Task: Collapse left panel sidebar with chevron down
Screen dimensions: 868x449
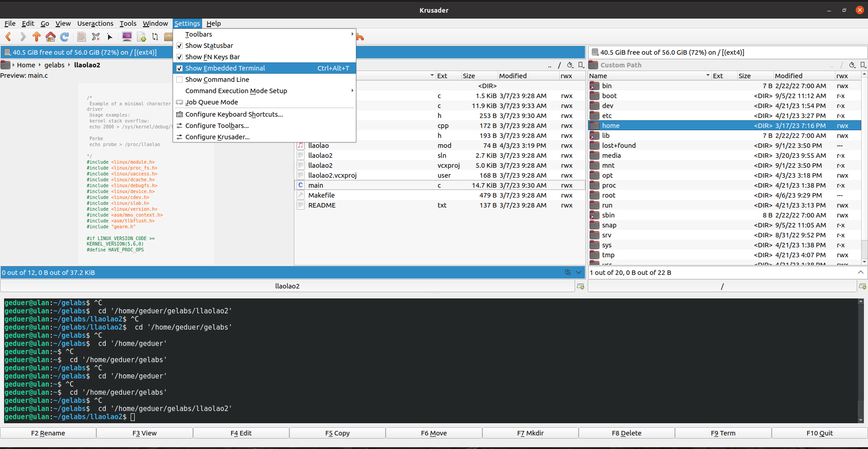Action: 579,272
